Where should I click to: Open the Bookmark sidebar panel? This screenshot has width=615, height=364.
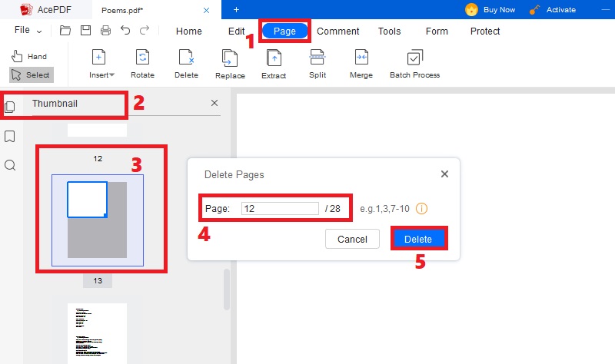(10, 137)
